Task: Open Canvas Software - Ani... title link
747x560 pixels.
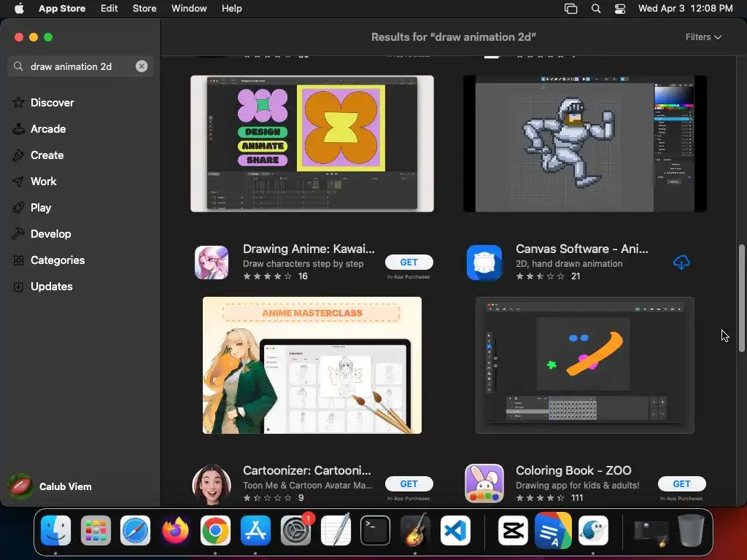Action: (581, 249)
